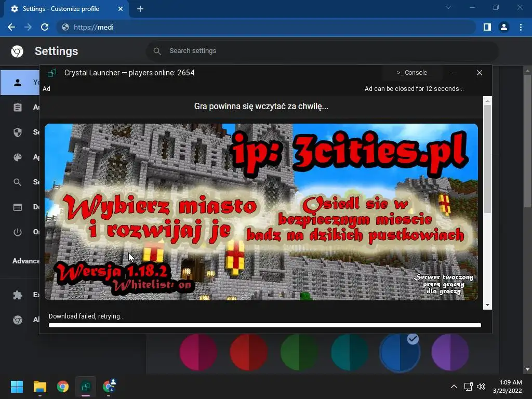Select the teal theme color swatch
532x399 pixels.
point(350,352)
